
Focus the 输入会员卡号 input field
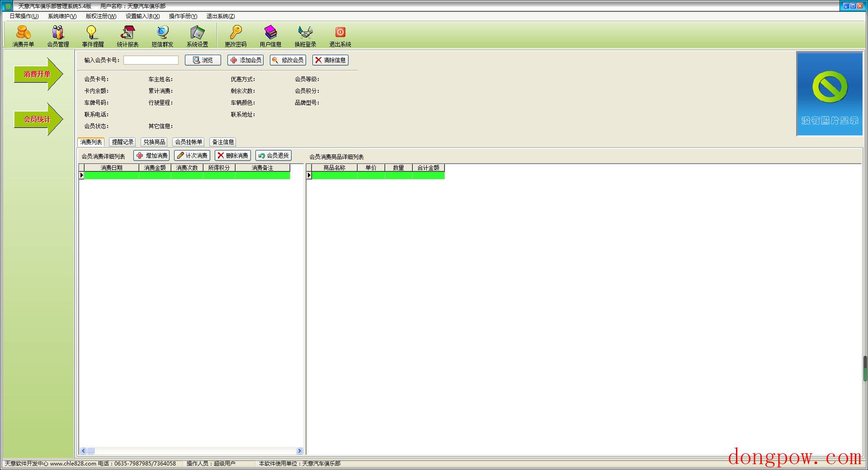coord(151,60)
